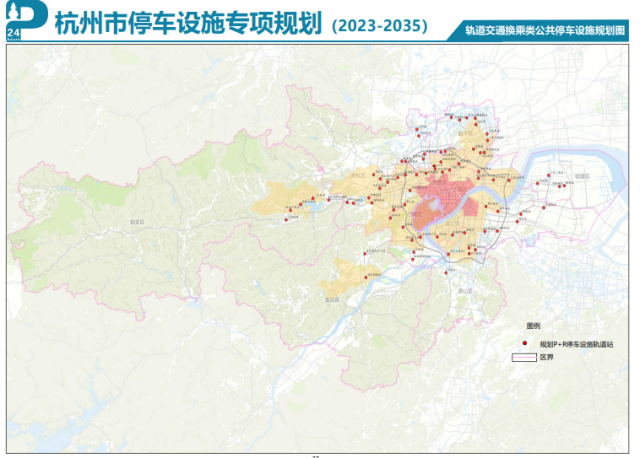Click the 图例 legend heading
Viewport: 640px width, 458px height.
pyautogui.click(x=533, y=327)
